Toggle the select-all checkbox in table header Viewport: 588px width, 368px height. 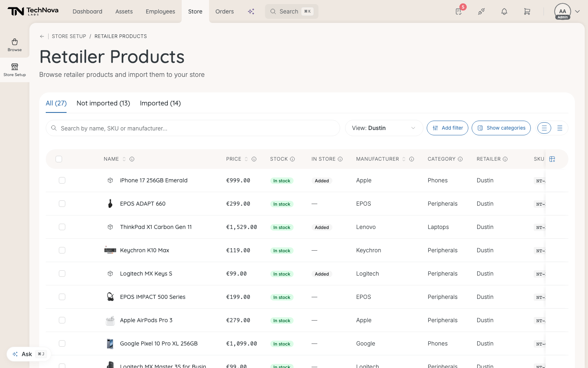pyautogui.click(x=59, y=159)
